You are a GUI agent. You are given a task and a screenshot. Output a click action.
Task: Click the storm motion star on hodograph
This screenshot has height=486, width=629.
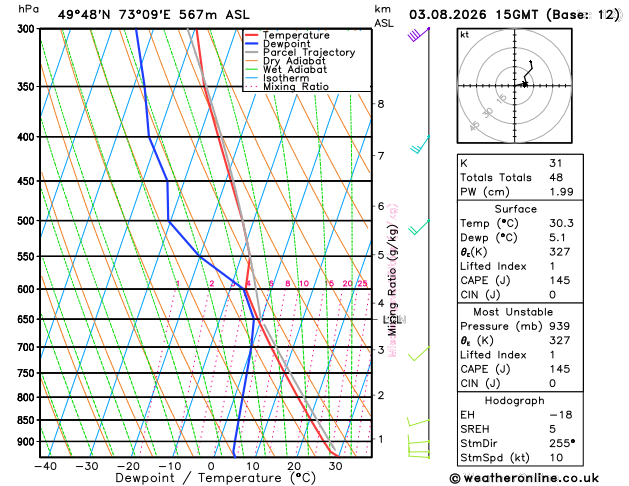click(524, 84)
